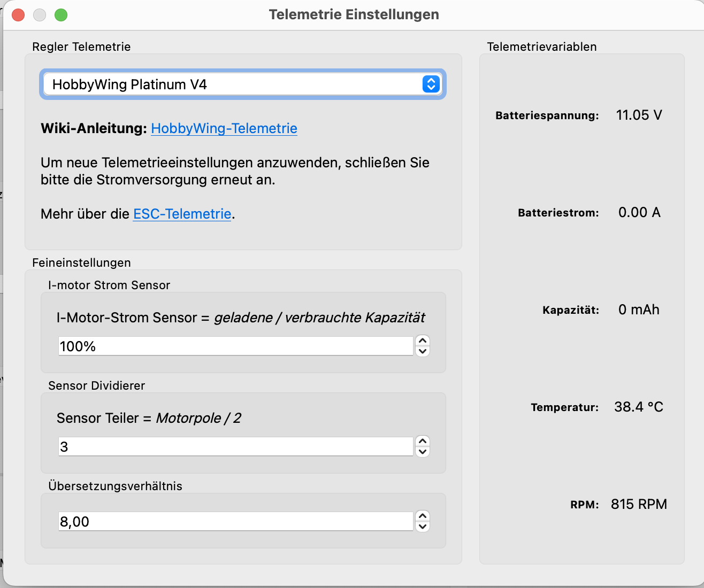Increment the Sensor Teiler value with up arrow
704x588 pixels.
point(423,442)
